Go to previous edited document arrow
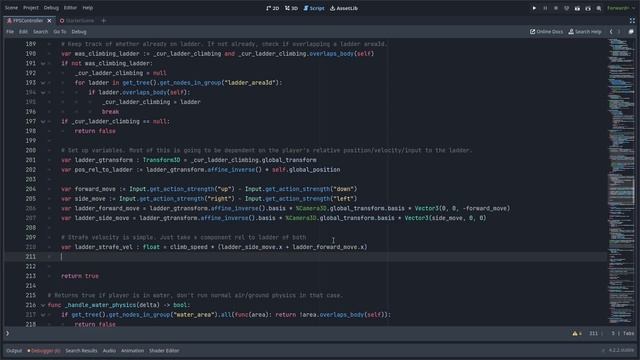The image size is (640, 360). coord(611,31)
